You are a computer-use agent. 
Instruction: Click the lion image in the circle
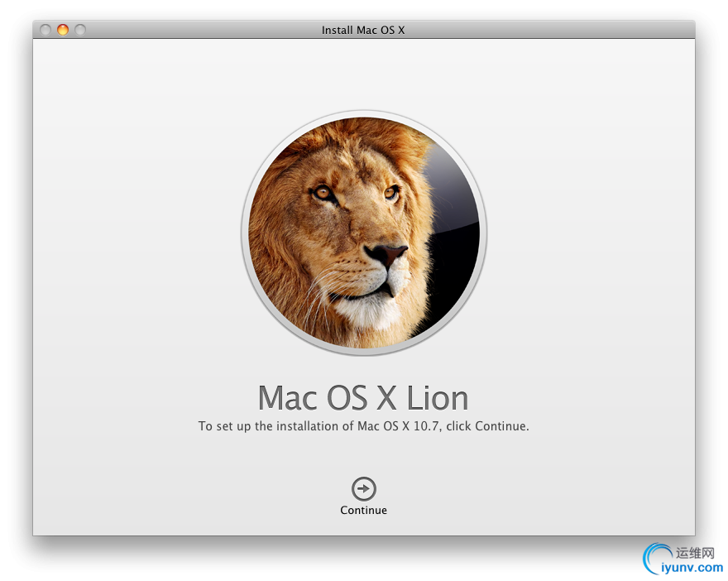point(364,233)
